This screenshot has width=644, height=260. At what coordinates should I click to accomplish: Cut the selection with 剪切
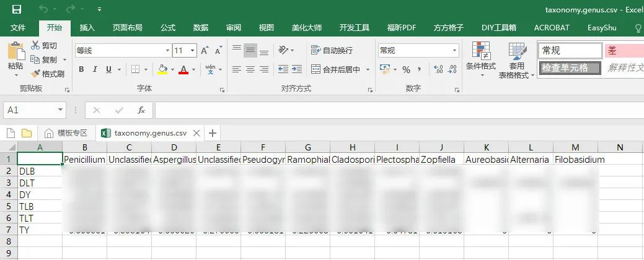[x=45, y=46]
